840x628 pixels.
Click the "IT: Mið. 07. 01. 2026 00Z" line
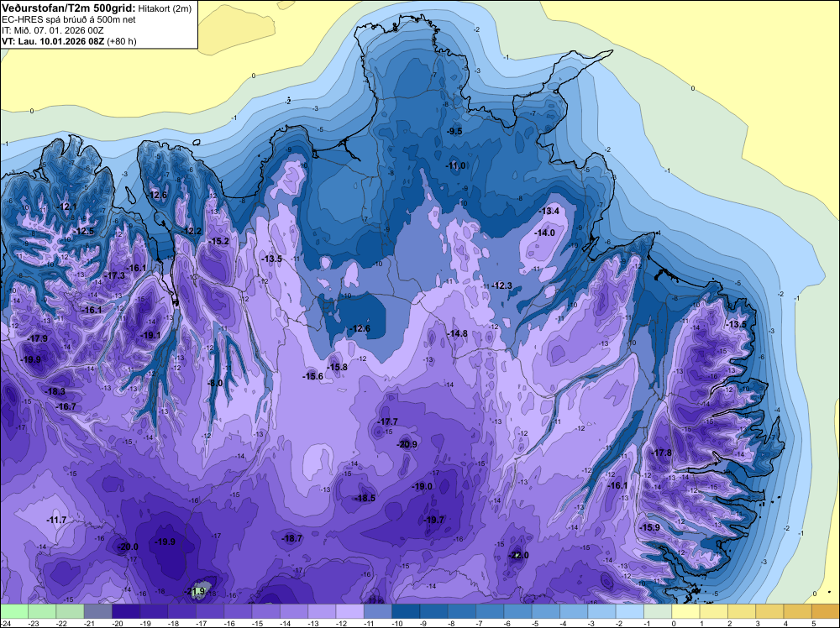[x=52, y=30]
